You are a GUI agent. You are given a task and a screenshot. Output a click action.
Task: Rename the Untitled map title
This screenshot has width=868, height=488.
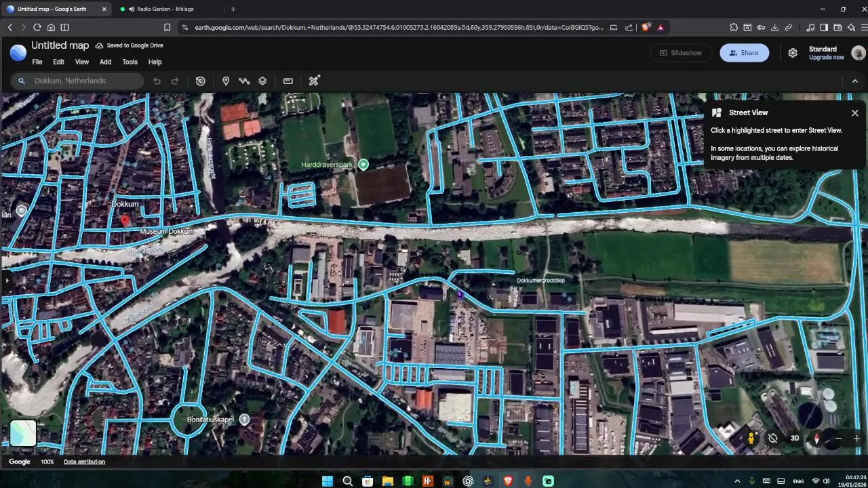(60, 45)
